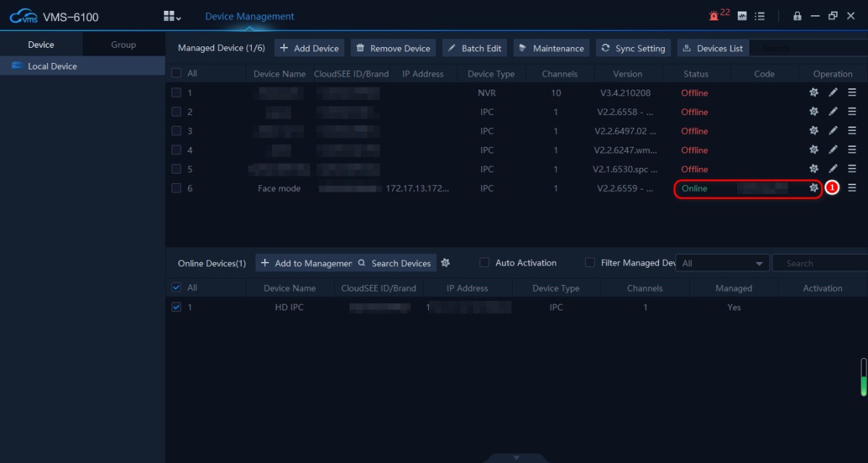Image resolution: width=868 pixels, height=463 pixels.
Task: Open the All filter dropdown in Online Devices
Action: 722,263
